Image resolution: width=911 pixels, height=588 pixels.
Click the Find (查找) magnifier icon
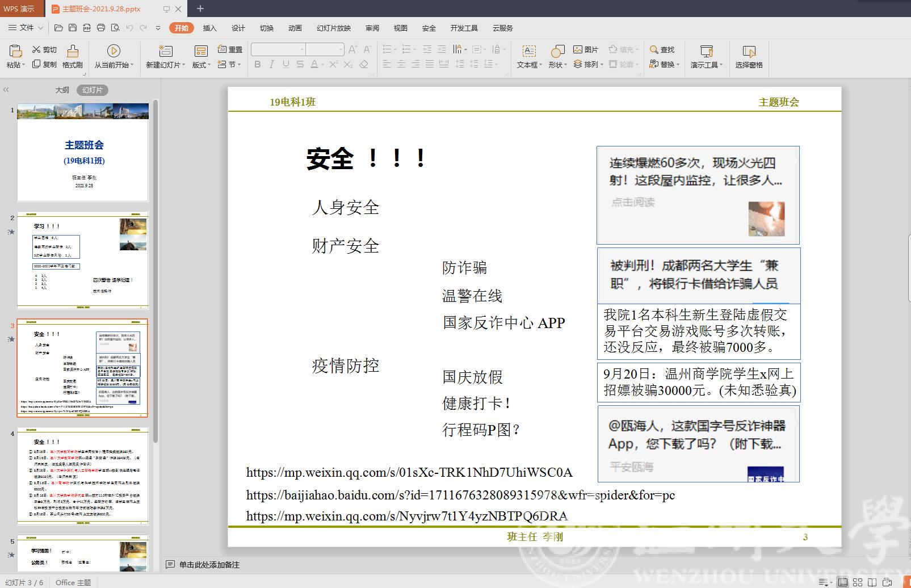(x=654, y=50)
